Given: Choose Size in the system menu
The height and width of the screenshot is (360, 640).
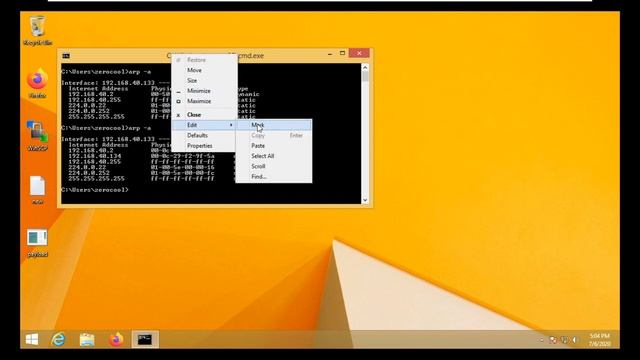Looking at the screenshot, I should coord(204,80).
